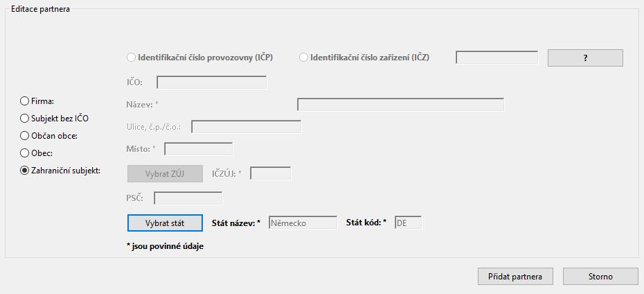Click the Stát název field showing Německo

click(x=303, y=223)
